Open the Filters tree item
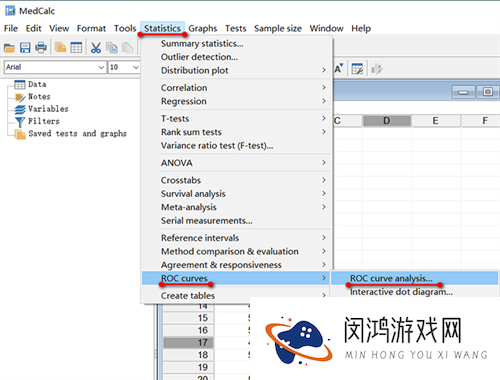 [x=44, y=121]
